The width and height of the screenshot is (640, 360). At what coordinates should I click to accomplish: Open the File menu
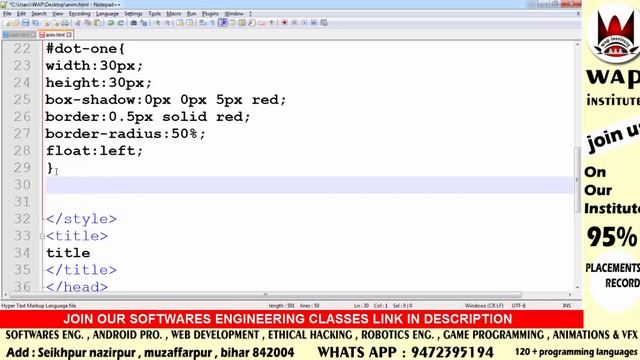tap(7, 13)
